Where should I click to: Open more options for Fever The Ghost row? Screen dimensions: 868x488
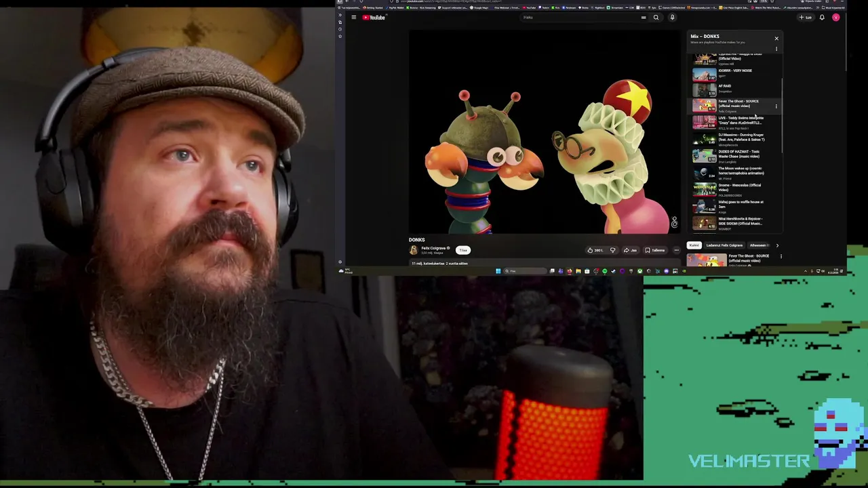click(776, 106)
